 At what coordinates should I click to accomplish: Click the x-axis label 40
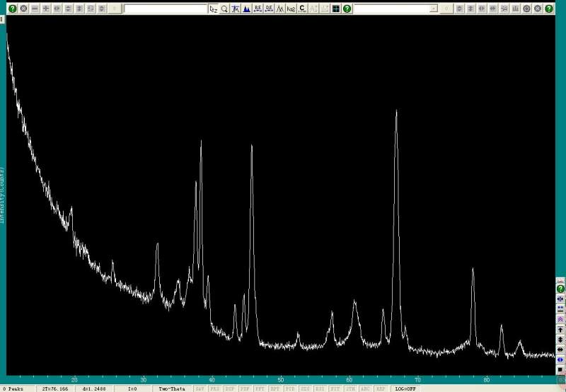point(212,380)
